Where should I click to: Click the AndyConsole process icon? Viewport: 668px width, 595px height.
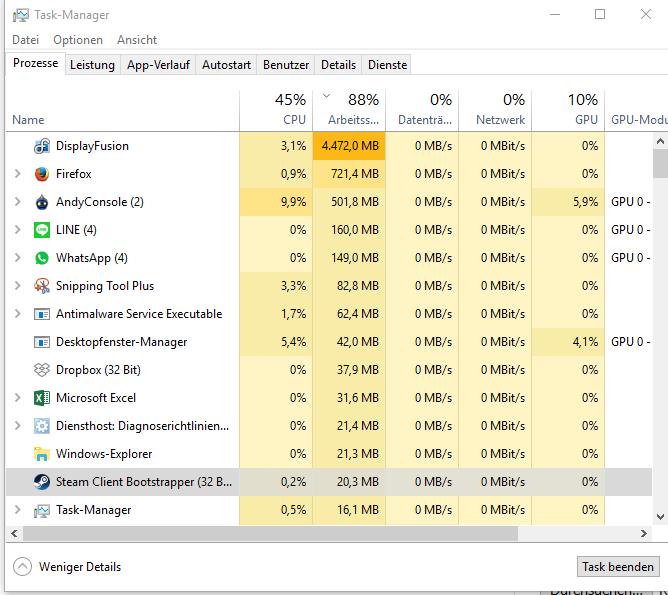click(x=42, y=202)
